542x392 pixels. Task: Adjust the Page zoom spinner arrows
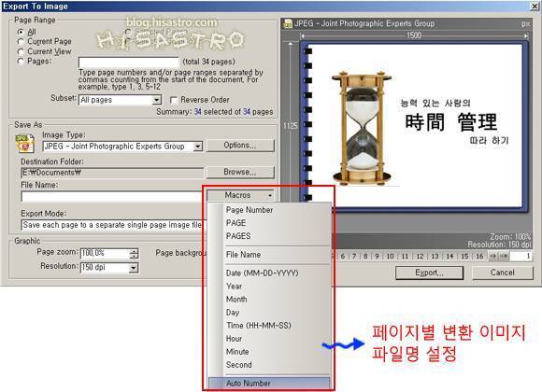coord(134,254)
